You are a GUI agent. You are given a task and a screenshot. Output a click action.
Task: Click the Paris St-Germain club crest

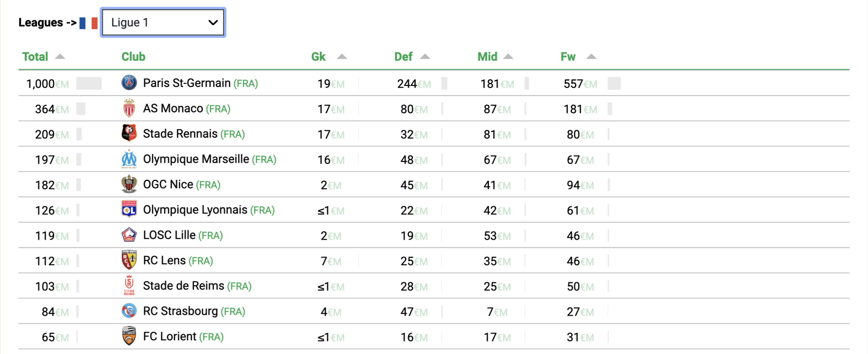(x=129, y=83)
